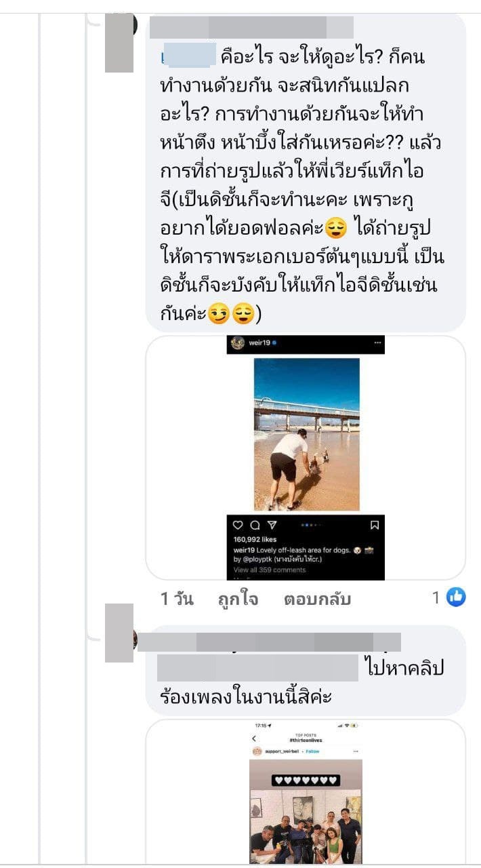Open three-dots menu on weir19 post
The width and height of the screenshot is (481, 868).
click(377, 343)
